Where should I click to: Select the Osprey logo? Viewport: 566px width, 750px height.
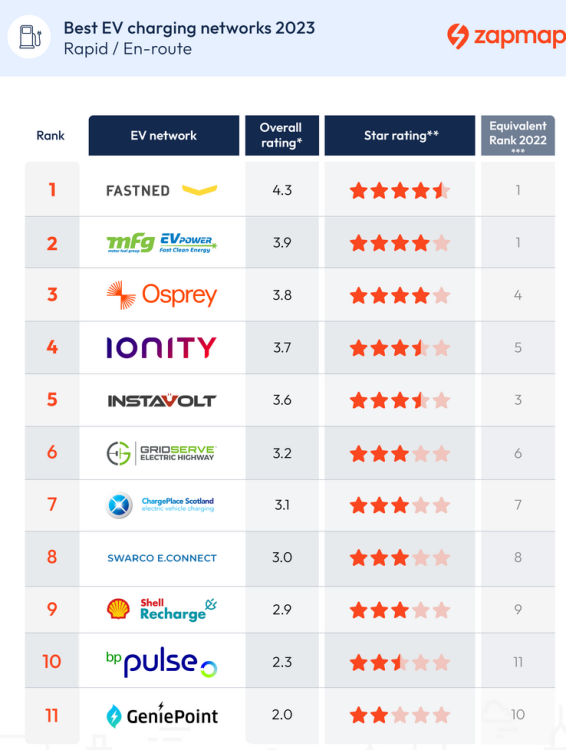[x=162, y=295]
